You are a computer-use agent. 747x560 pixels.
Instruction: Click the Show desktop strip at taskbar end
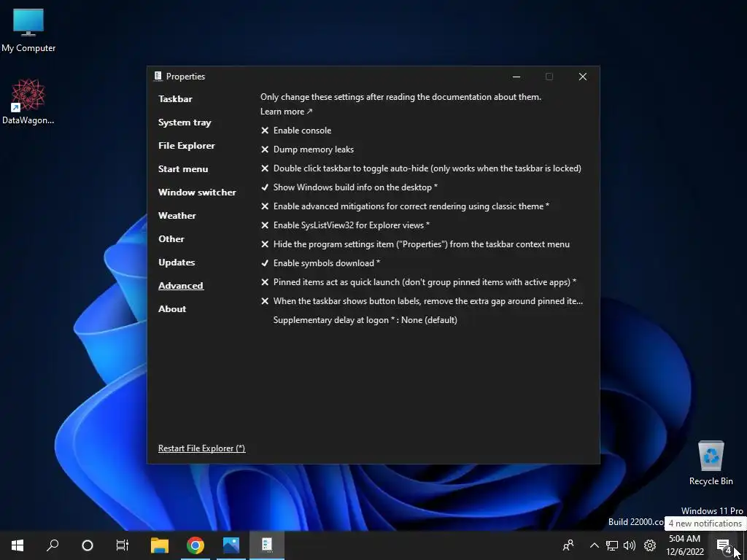coord(745,545)
